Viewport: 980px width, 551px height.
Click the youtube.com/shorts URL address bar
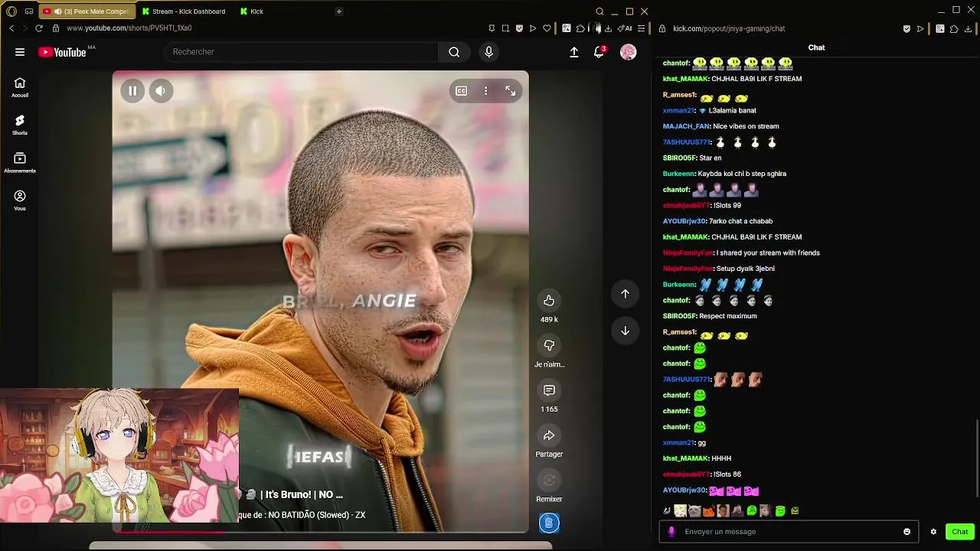coord(129,28)
